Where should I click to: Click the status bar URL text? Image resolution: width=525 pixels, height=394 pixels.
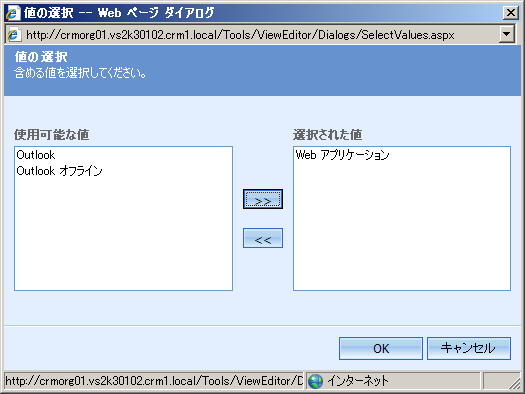pos(154,381)
